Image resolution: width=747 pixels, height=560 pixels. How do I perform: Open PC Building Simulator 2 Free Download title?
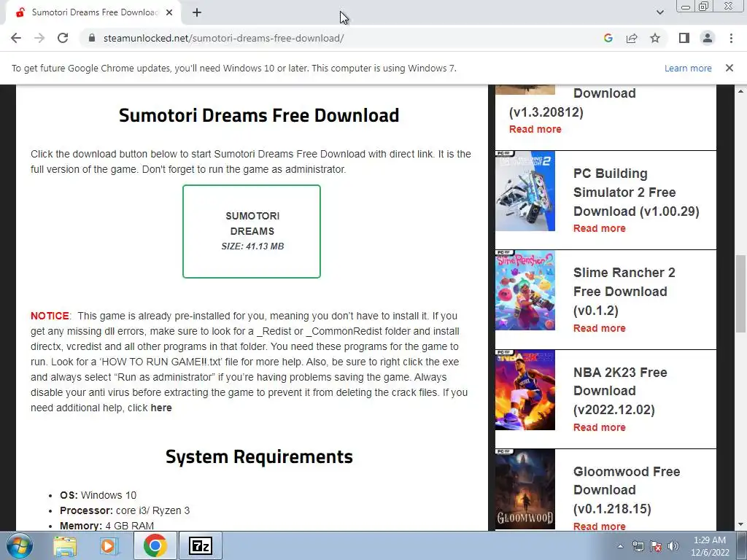click(636, 192)
